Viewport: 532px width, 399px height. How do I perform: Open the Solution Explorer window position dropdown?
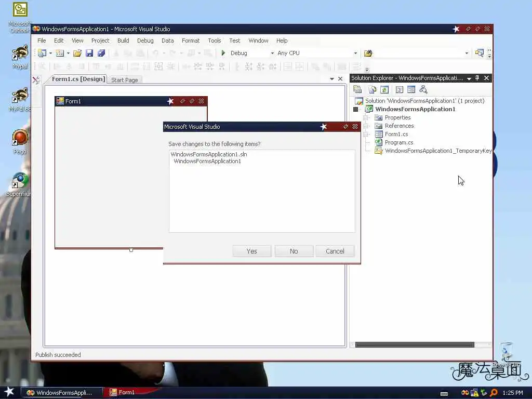[469, 78]
